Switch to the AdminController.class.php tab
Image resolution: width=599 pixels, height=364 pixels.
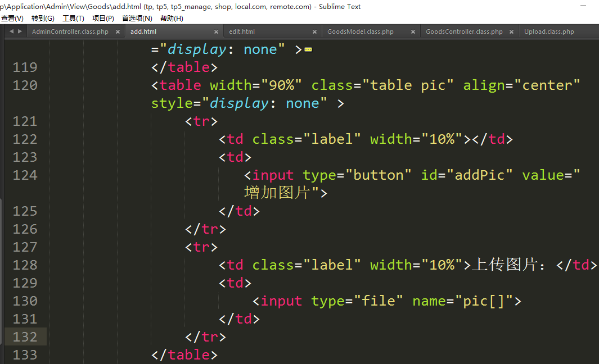point(70,32)
